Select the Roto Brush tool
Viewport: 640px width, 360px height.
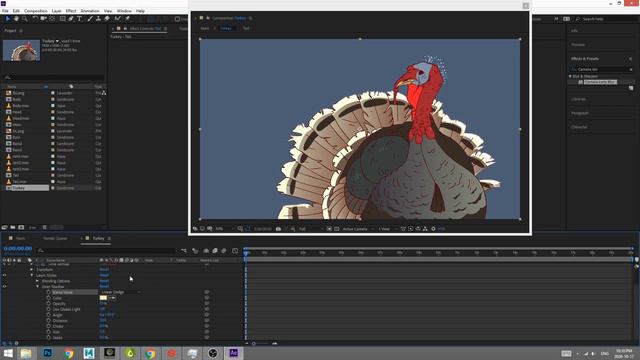(x=118, y=19)
